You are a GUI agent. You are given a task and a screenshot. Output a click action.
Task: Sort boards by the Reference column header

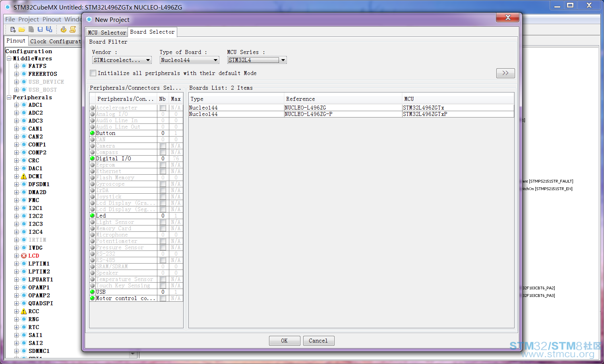[x=343, y=99]
